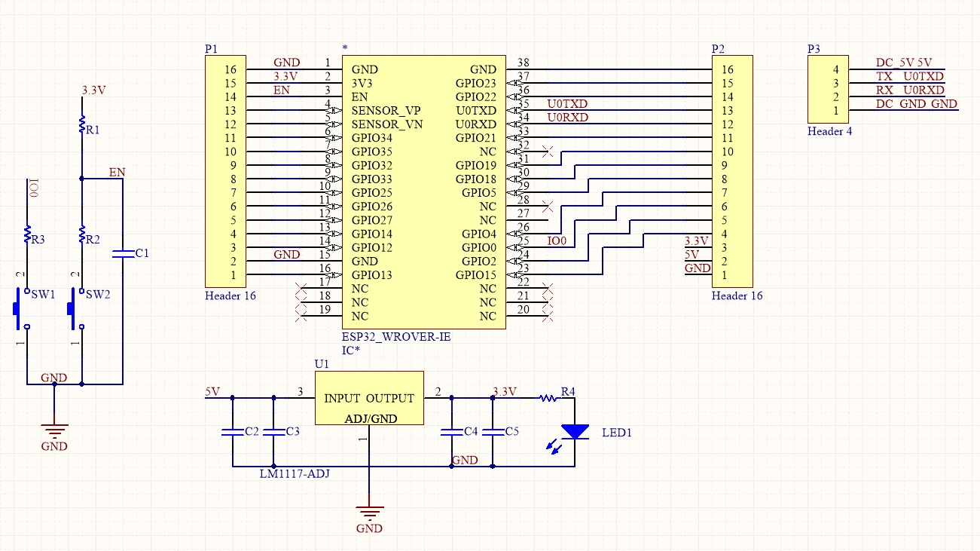Screen dimensions: 980x551
Task: Click the no-connect X at pin 20
Action: click(x=548, y=316)
